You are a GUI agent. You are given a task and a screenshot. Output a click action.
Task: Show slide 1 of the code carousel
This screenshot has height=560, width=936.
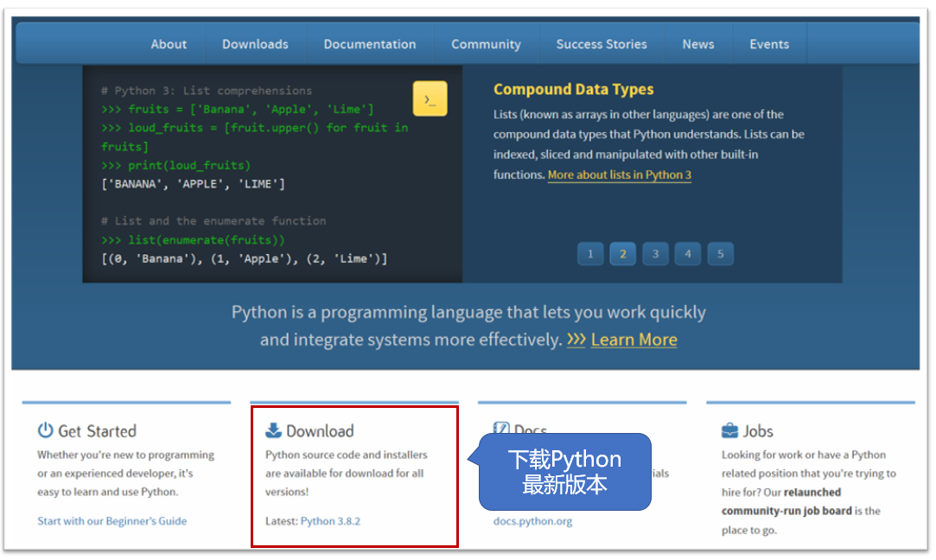pyautogui.click(x=590, y=254)
